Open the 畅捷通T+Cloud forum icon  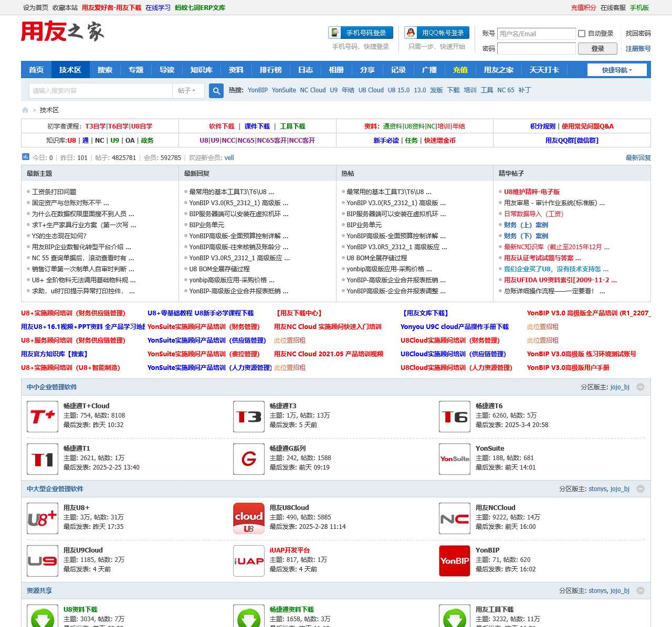tap(43, 417)
